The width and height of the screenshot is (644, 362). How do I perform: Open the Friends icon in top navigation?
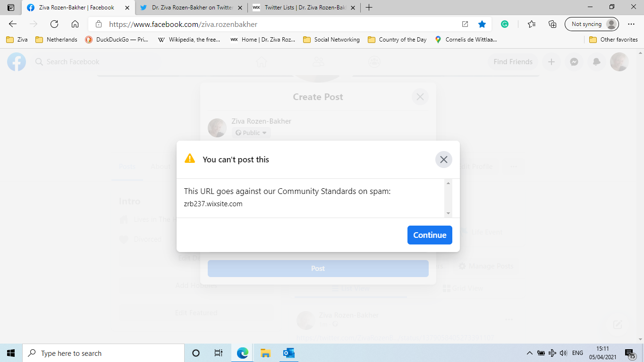coord(318,62)
